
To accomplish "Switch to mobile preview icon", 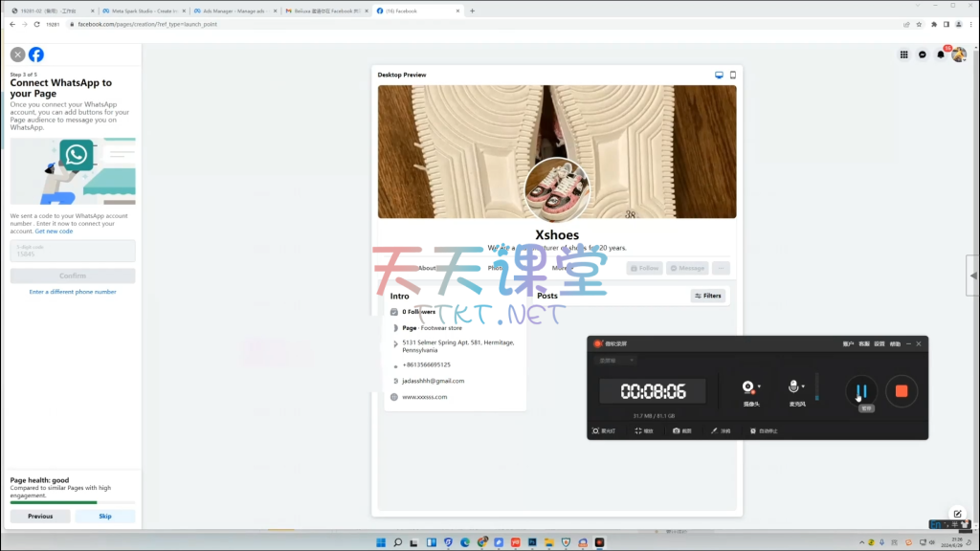I will 733,75.
